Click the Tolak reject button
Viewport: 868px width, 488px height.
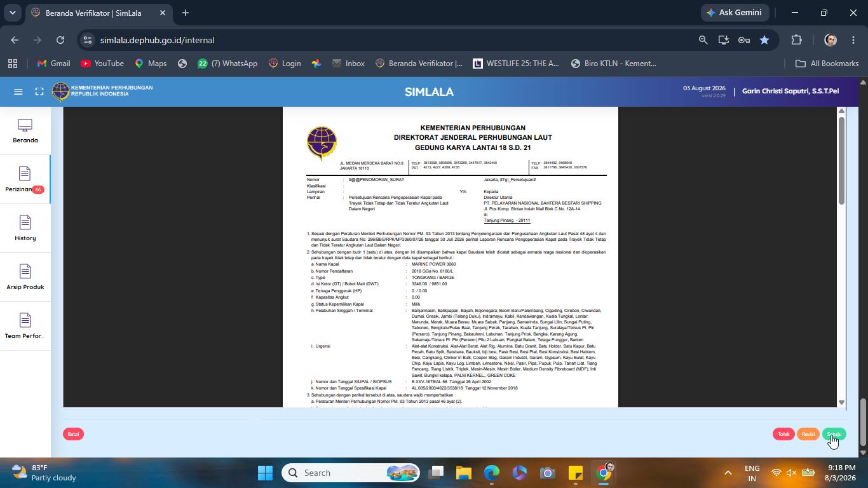pyautogui.click(x=783, y=434)
